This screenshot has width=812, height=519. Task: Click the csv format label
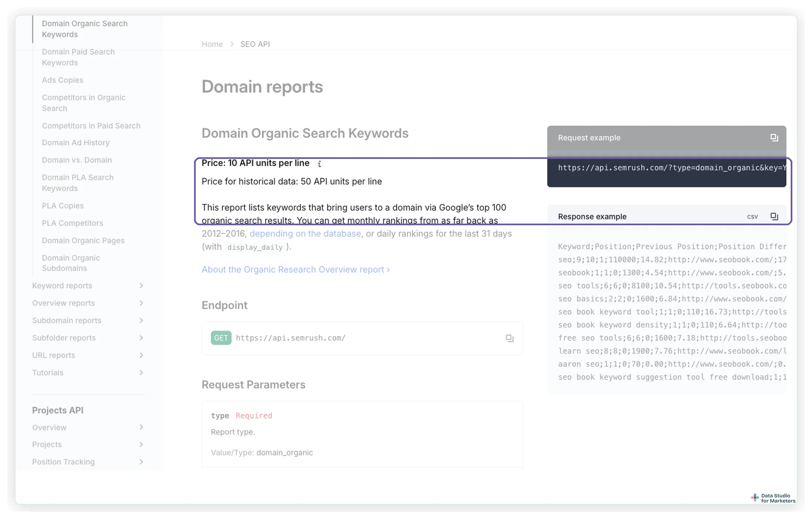click(752, 217)
